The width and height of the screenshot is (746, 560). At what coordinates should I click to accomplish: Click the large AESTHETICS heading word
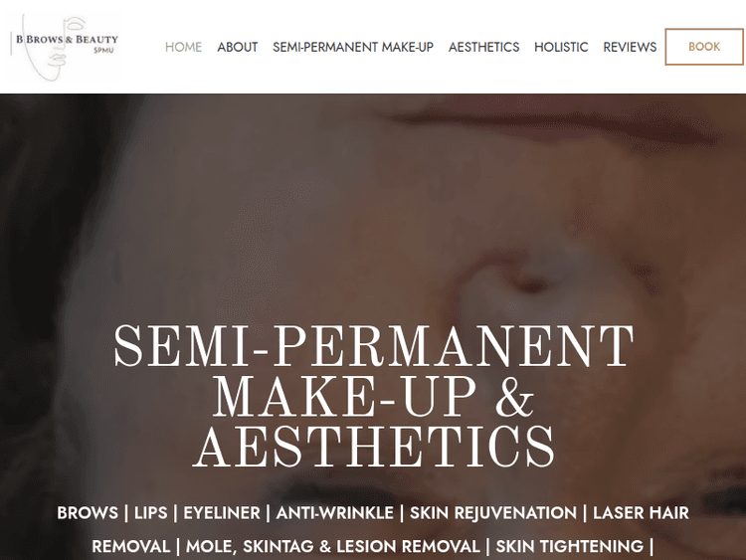[x=373, y=447]
